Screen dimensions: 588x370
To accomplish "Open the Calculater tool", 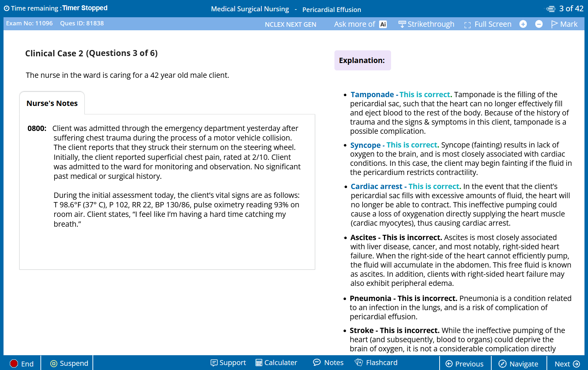I will tap(276, 363).
